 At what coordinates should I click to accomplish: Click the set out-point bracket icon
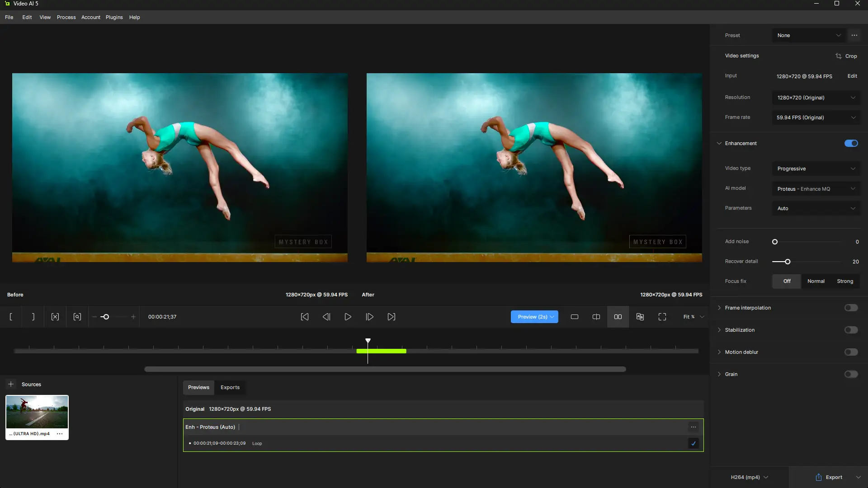33,317
